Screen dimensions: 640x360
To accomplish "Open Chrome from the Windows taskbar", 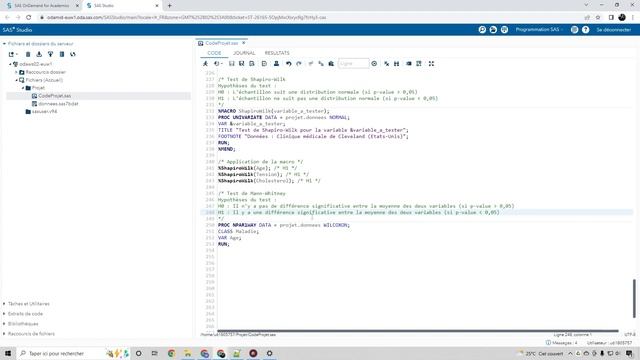I will click(171, 353).
